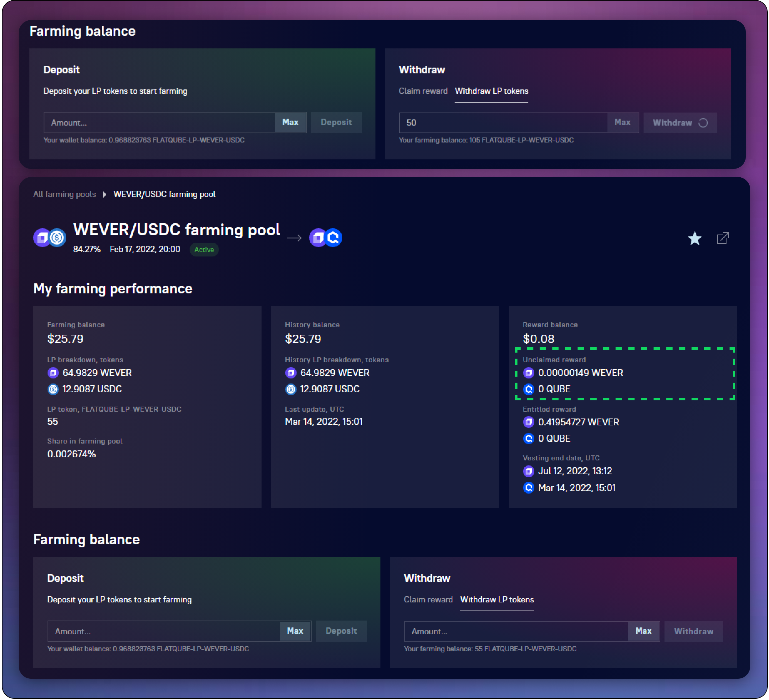The image size is (769, 700).
Task: Focus the withdraw field containing 50
Action: coord(503,123)
